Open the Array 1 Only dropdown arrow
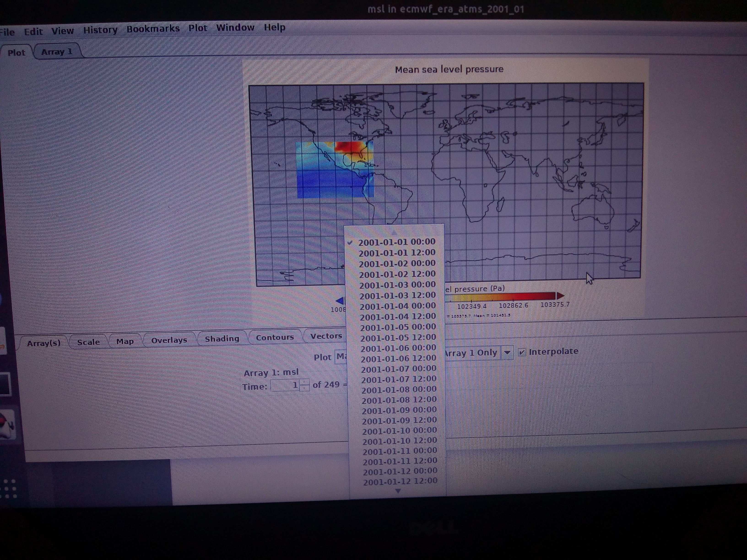The image size is (747, 560). pyautogui.click(x=507, y=353)
